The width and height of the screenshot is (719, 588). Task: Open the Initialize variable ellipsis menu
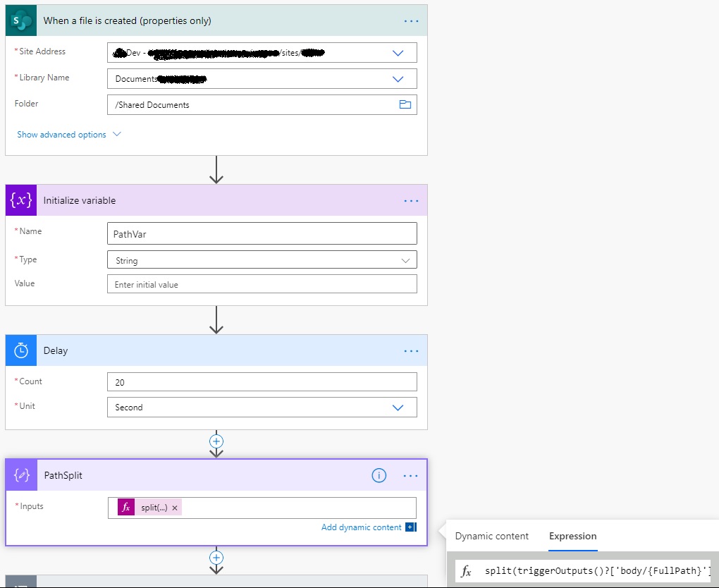coord(411,201)
